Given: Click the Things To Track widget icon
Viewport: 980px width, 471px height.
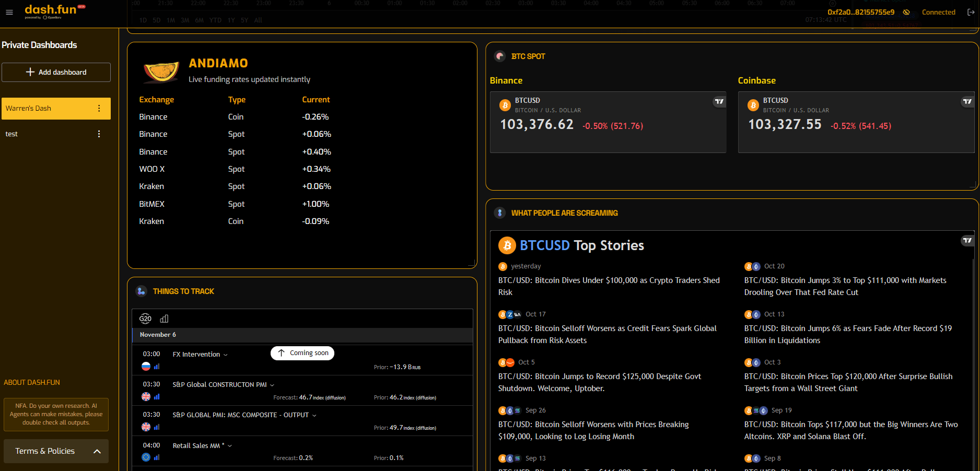Looking at the screenshot, I should pos(142,291).
